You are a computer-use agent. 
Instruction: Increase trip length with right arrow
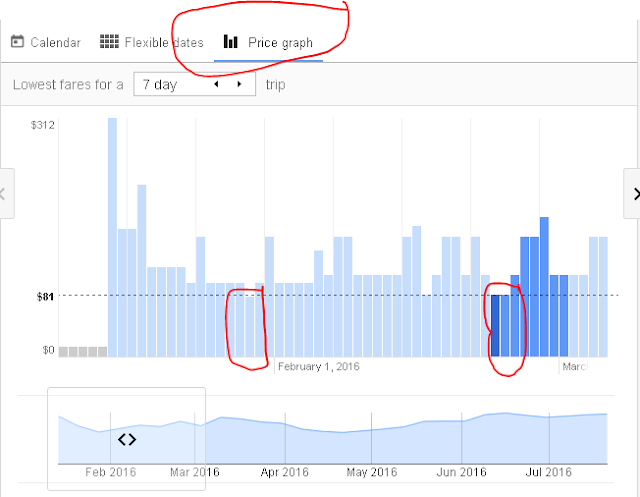pos(239,84)
